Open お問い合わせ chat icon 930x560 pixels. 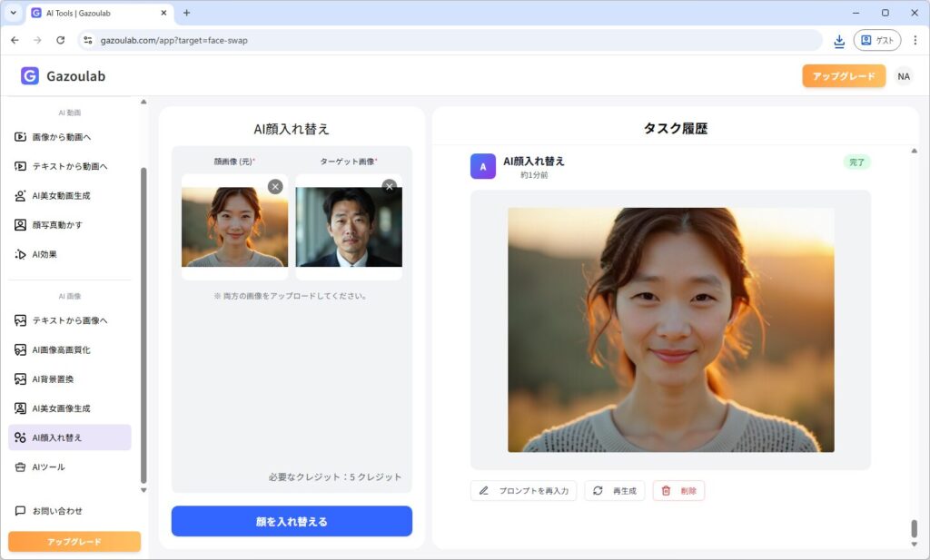click(21, 511)
